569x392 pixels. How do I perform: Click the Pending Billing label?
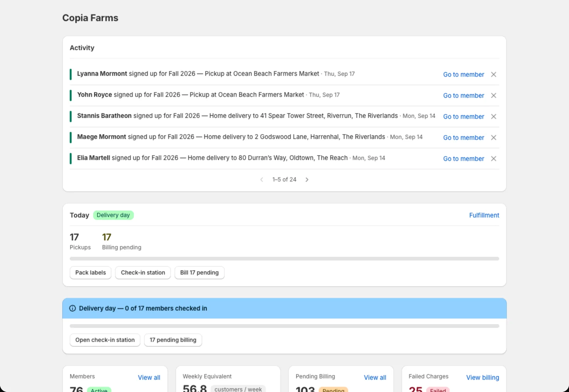[x=315, y=376]
